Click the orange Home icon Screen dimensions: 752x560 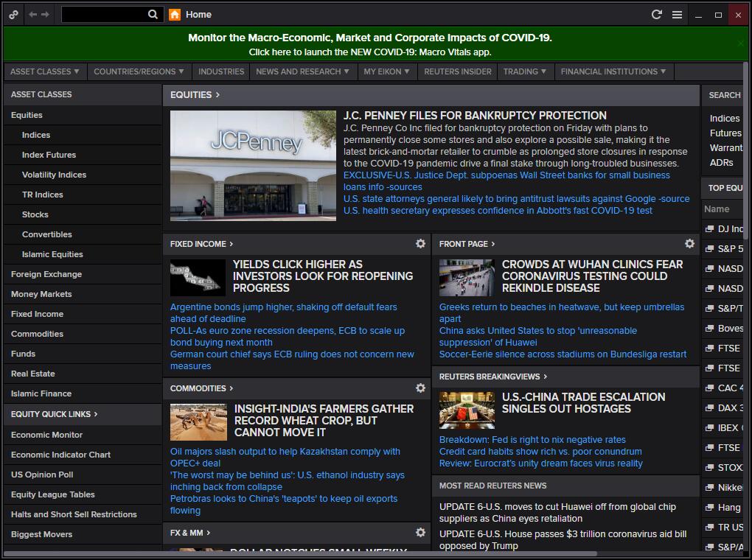click(x=175, y=15)
